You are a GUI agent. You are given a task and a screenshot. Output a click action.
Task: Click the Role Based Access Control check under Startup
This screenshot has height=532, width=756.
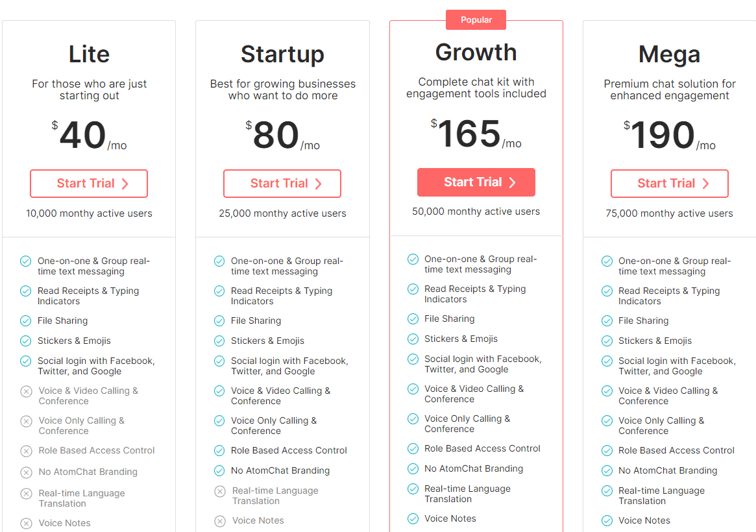[219, 450]
